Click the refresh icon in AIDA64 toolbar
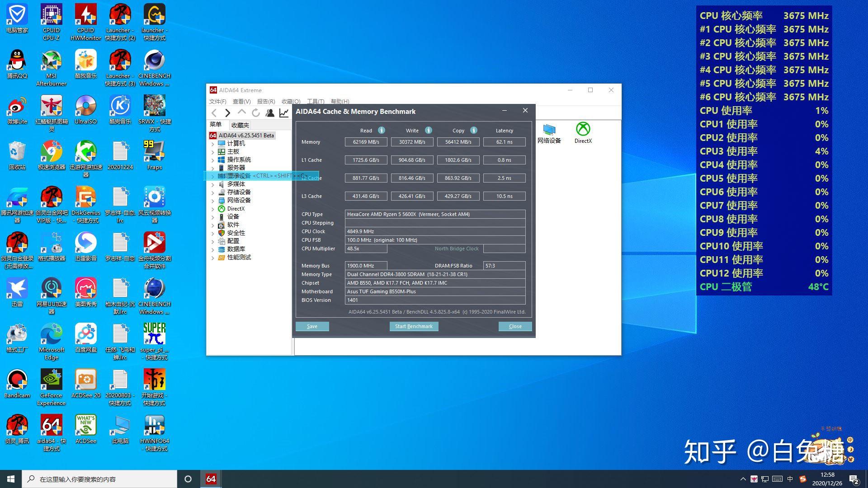The image size is (868, 488). click(256, 113)
